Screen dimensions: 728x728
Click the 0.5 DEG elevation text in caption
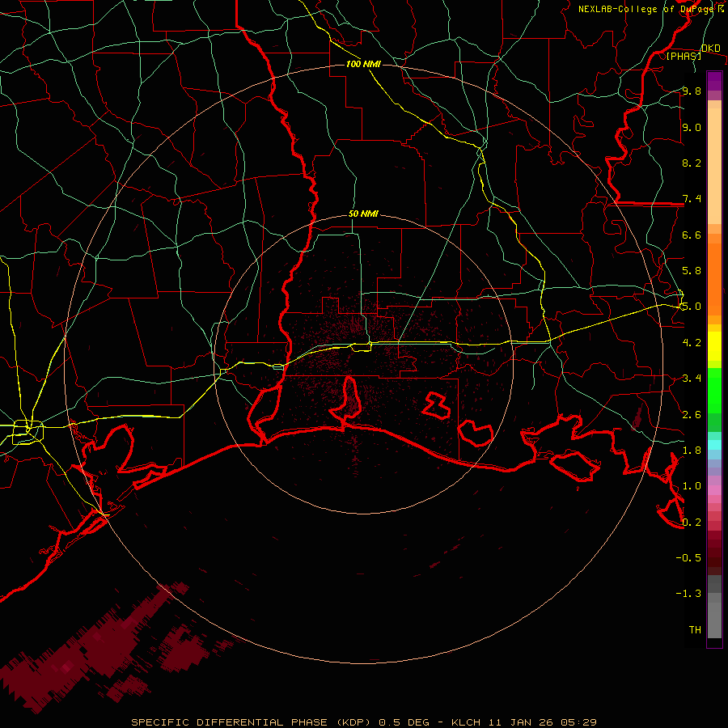click(404, 722)
